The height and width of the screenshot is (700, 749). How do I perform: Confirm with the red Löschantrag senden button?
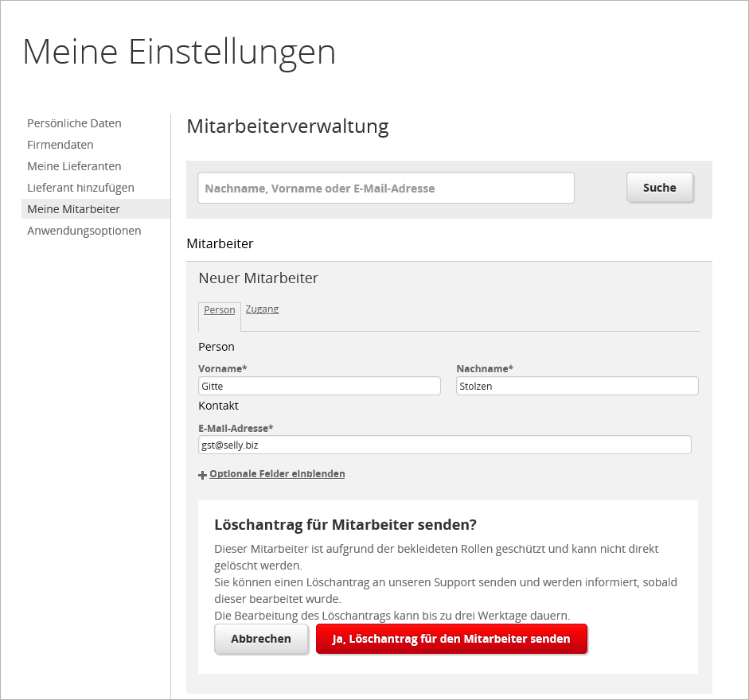tap(451, 639)
